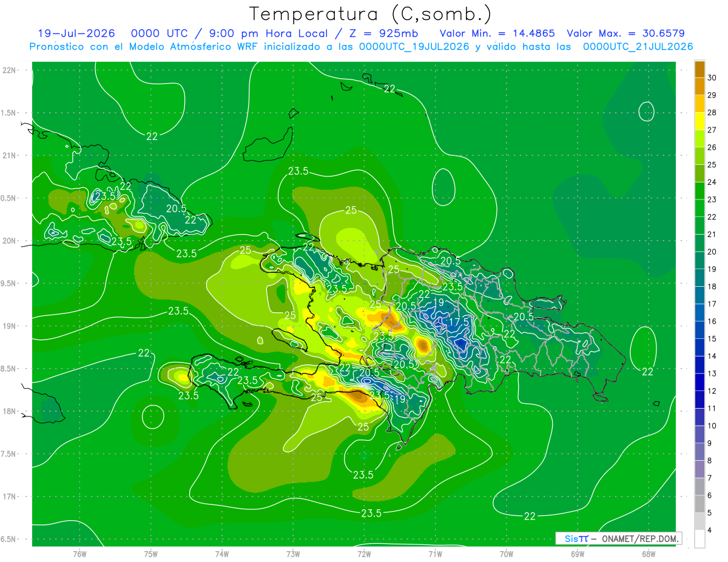The width and height of the screenshot is (728, 562).
Task: Click the legend value "26"
Action: point(712,147)
